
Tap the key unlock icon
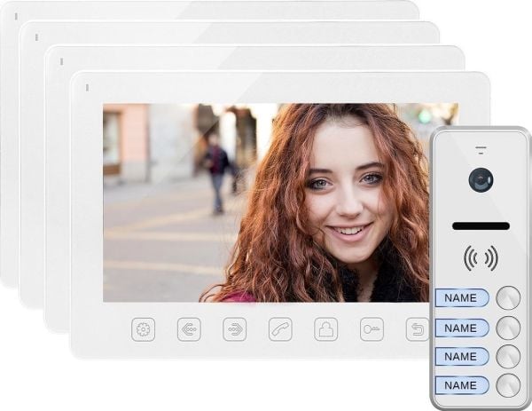click(372, 329)
